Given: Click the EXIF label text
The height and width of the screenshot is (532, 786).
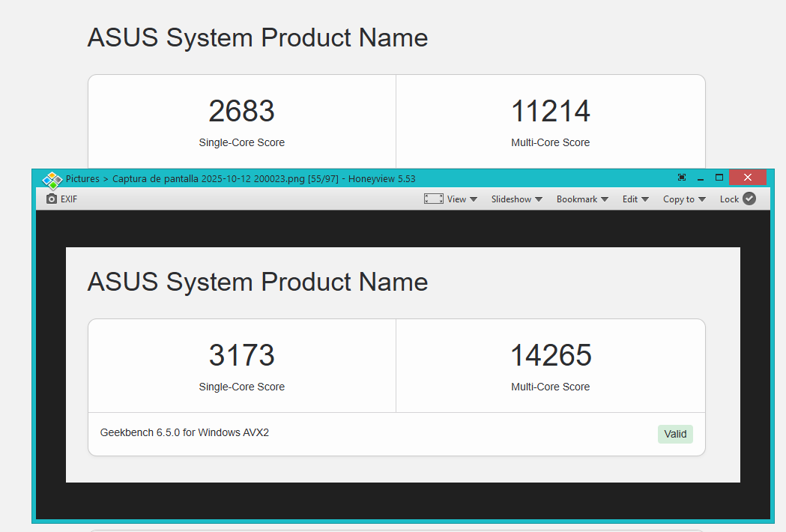Looking at the screenshot, I should (69, 199).
